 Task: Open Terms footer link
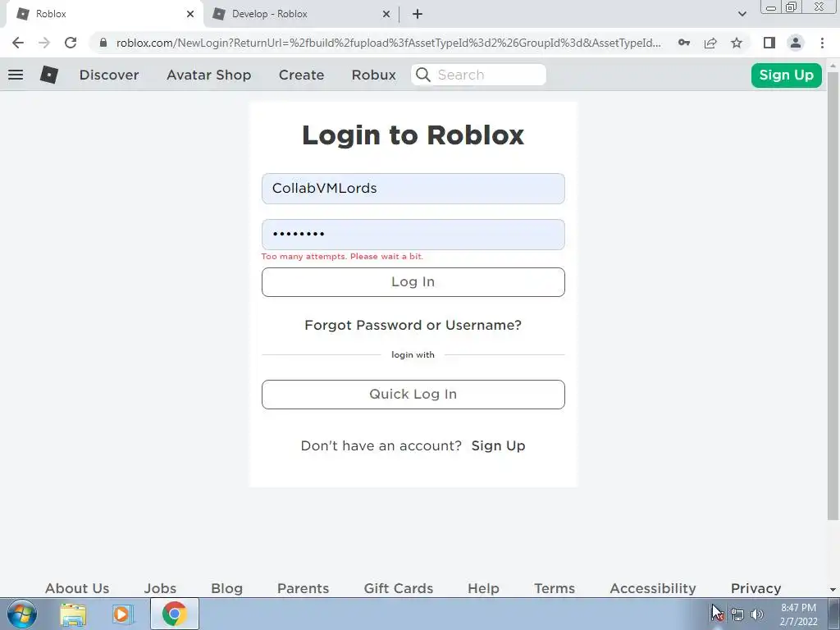[x=555, y=588]
